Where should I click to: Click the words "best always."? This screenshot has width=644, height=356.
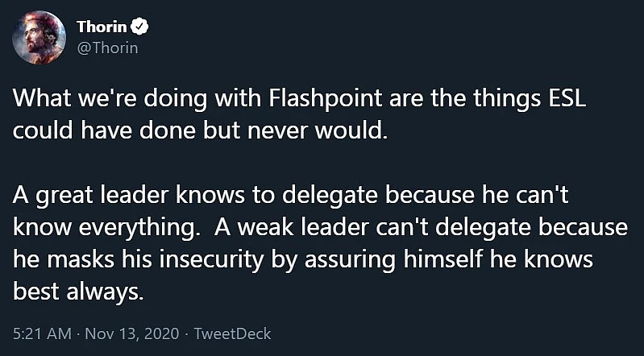pyautogui.click(x=78, y=293)
